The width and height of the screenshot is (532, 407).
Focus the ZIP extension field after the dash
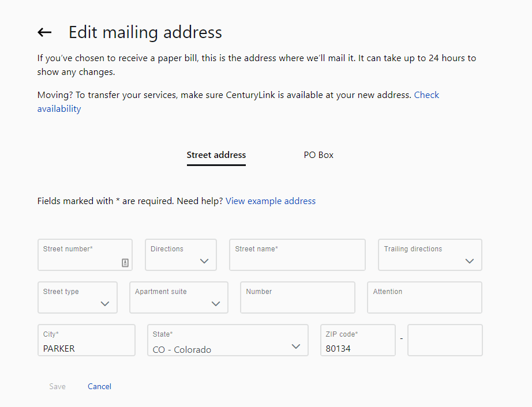click(445, 341)
